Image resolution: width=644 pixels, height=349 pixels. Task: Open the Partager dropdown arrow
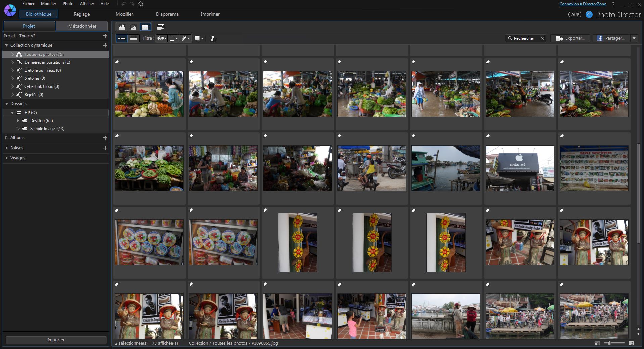coord(634,38)
